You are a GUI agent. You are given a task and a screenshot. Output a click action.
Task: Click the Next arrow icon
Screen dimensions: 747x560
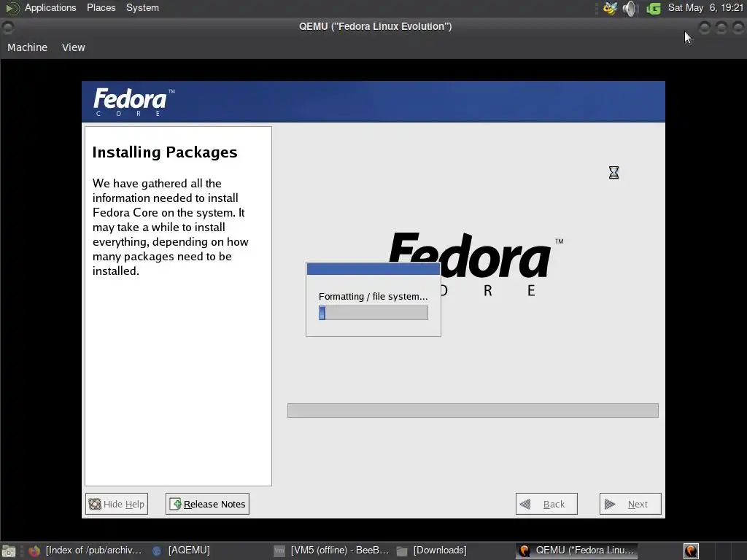coord(610,504)
